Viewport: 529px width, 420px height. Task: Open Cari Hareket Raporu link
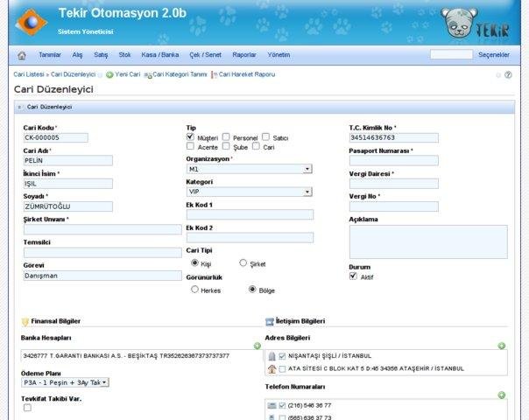click(x=247, y=74)
